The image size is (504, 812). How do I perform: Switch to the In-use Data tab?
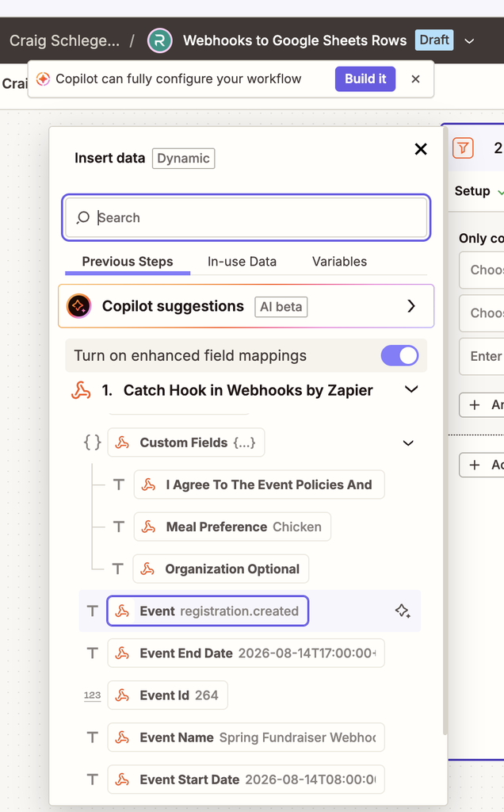(242, 262)
